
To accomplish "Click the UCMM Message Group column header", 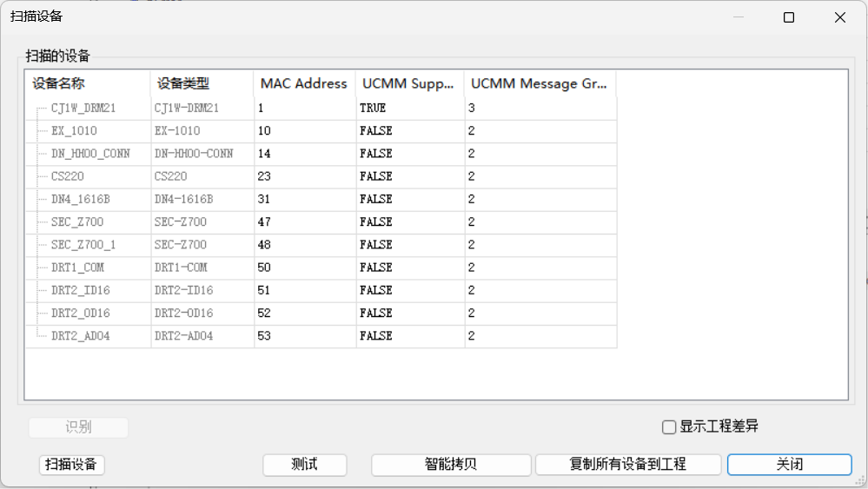I will pos(540,83).
